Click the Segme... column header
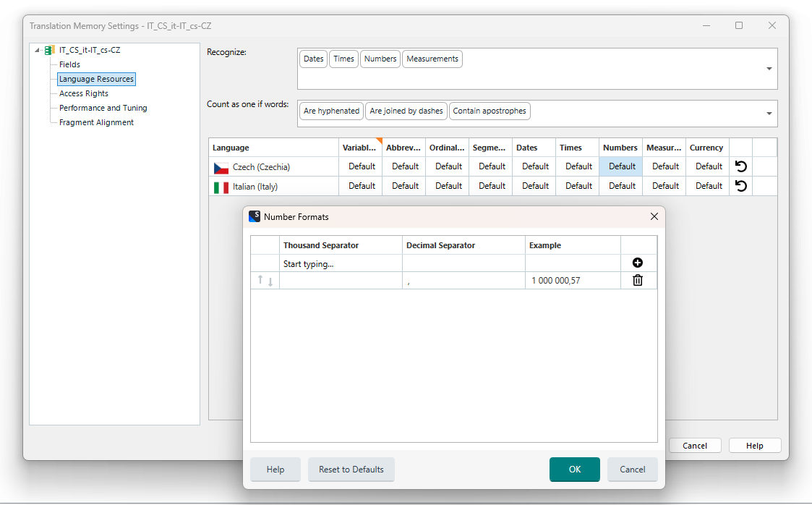Image resolution: width=812 pixels, height=505 pixels. (x=490, y=148)
